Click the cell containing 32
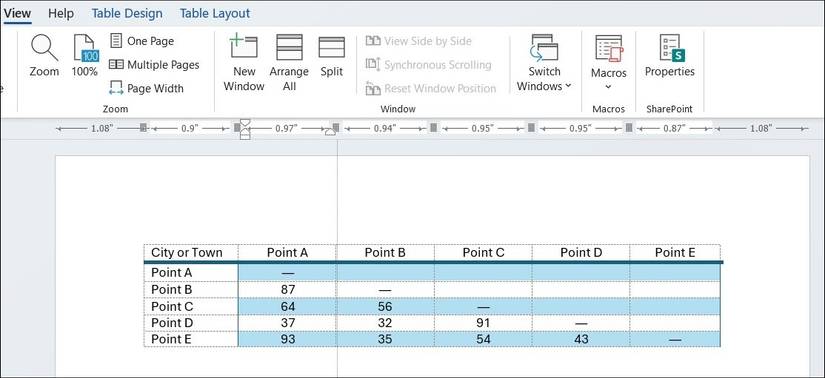The width and height of the screenshot is (825, 378). pyautogui.click(x=385, y=323)
